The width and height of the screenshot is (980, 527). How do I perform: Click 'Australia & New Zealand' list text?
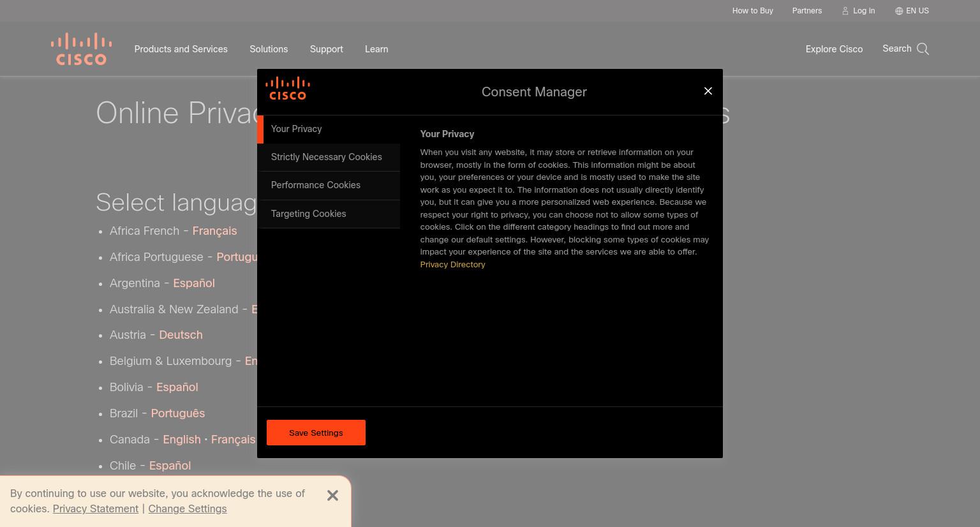tap(174, 309)
